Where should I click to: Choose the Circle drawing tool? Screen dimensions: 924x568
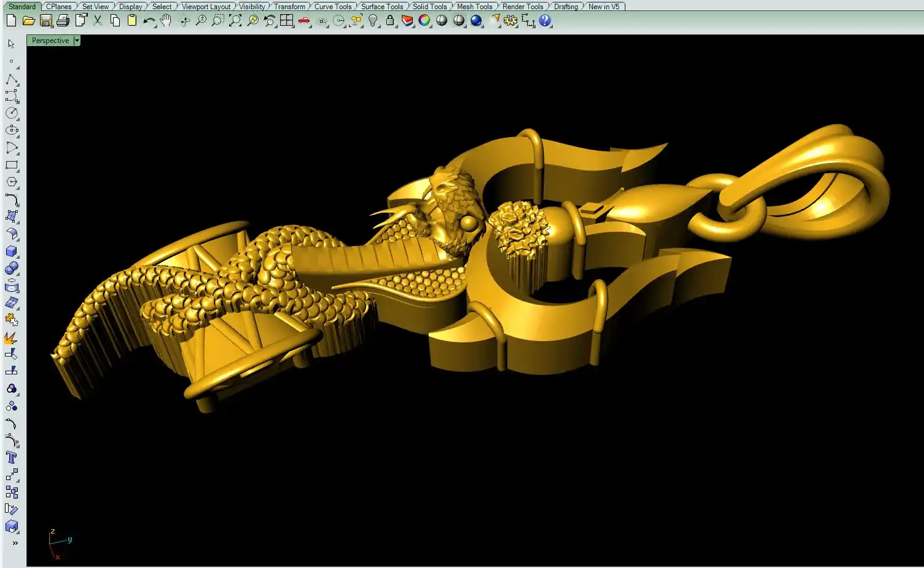(x=11, y=113)
